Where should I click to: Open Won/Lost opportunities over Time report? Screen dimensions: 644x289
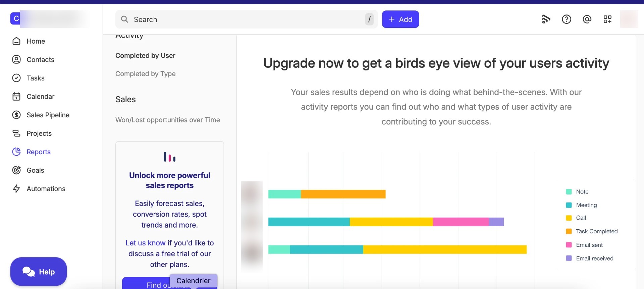click(168, 120)
